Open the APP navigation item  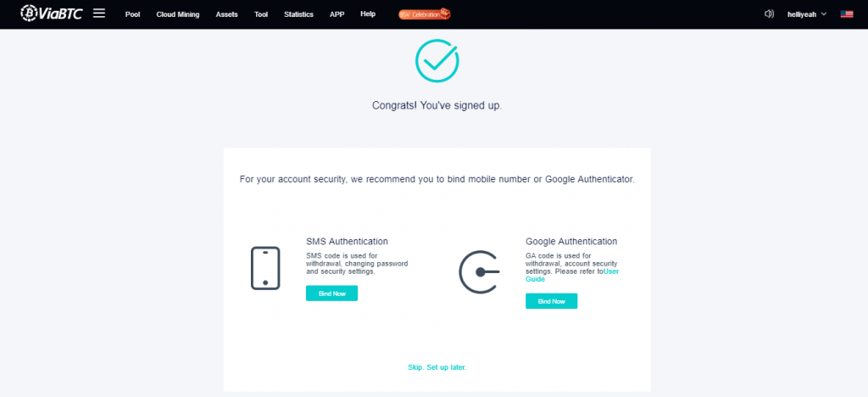(337, 14)
